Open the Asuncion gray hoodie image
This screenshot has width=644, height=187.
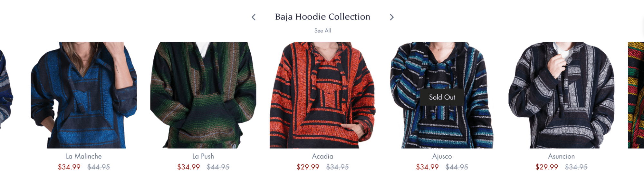coord(562,95)
